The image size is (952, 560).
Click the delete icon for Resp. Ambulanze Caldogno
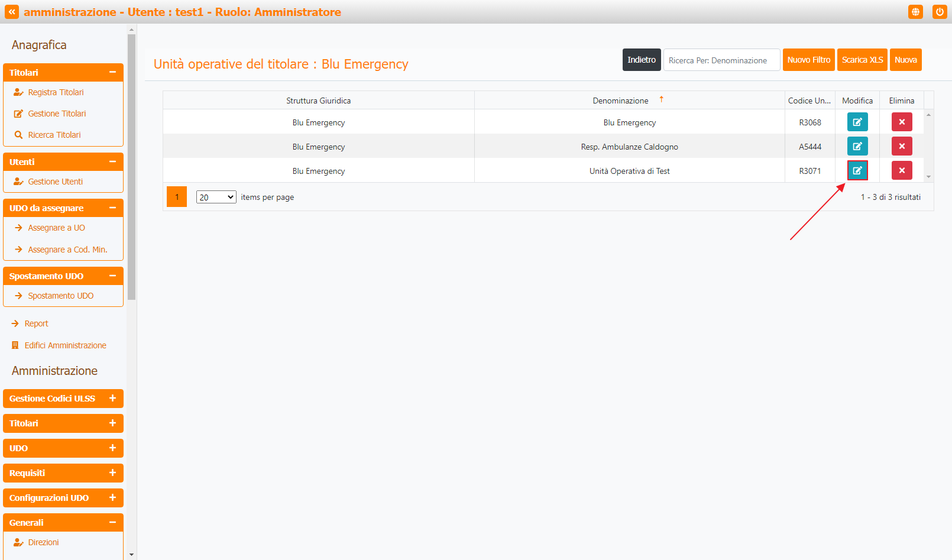pyautogui.click(x=901, y=146)
